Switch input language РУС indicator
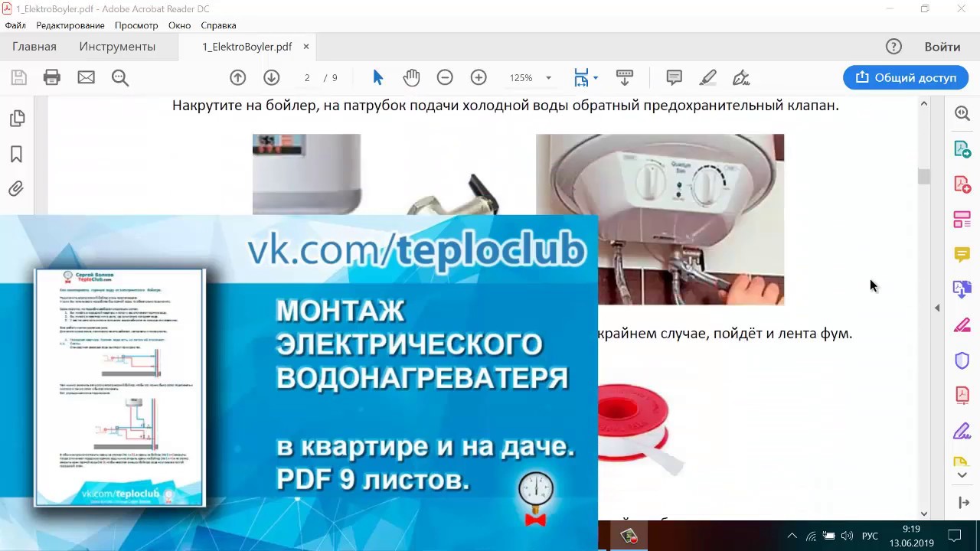The width and height of the screenshot is (980, 551). tap(870, 536)
